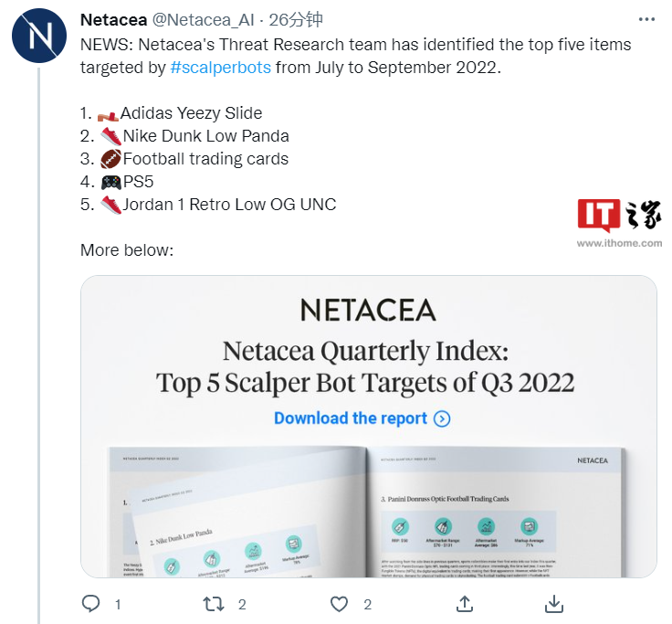Click the circled arrow beside Download the report

click(x=442, y=418)
